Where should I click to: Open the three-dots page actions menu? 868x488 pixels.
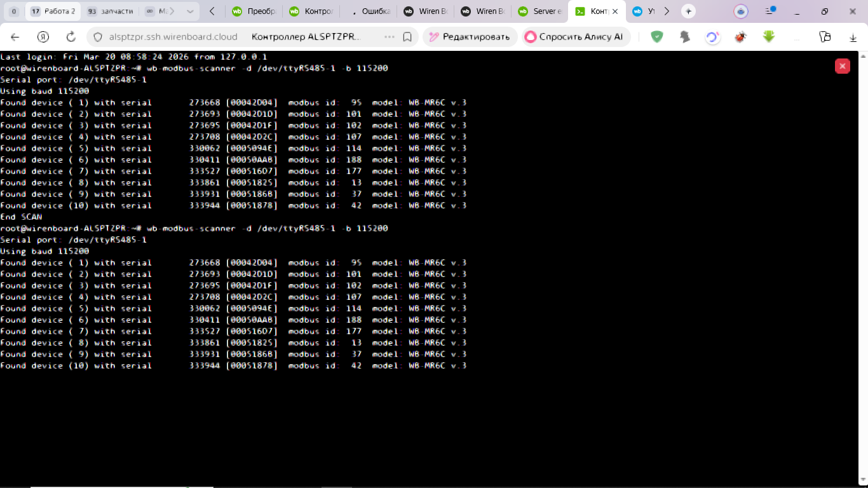(390, 37)
